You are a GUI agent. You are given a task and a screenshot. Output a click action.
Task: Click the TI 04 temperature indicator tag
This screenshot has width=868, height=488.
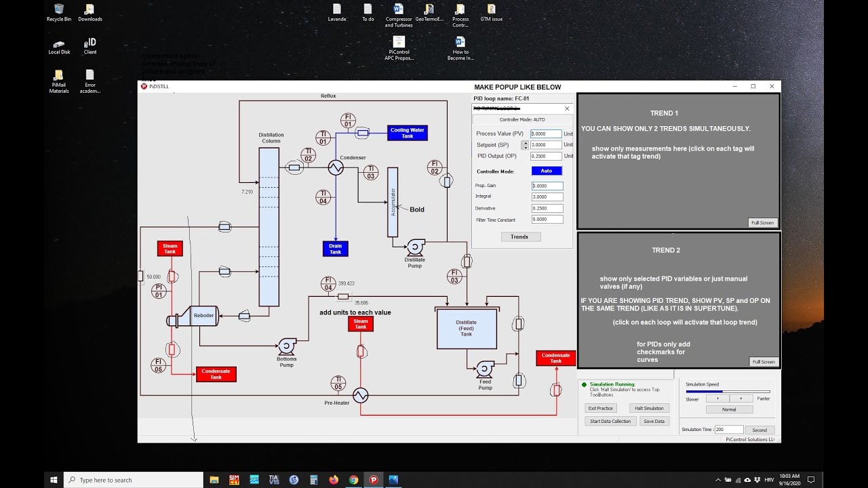point(323,197)
